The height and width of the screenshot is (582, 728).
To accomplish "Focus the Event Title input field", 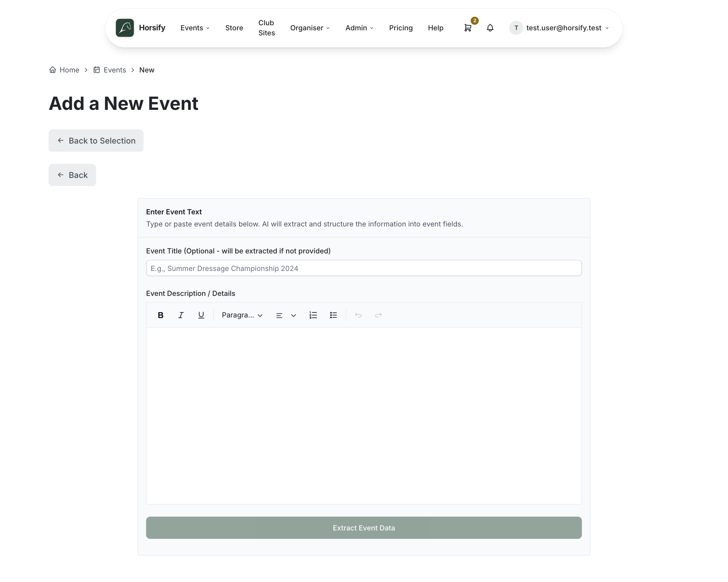I will coord(364,268).
